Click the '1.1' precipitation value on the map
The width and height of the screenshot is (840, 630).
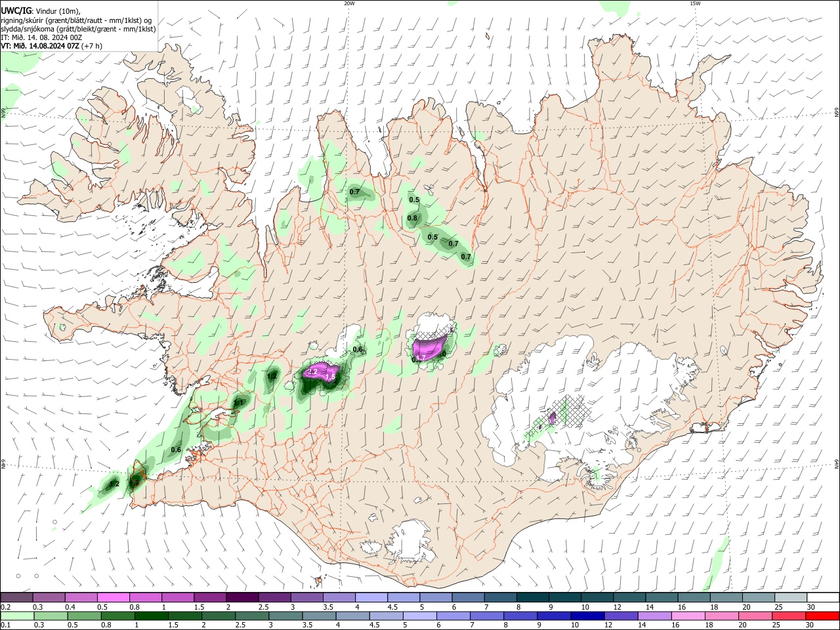pyautogui.click(x=240, y=402)
